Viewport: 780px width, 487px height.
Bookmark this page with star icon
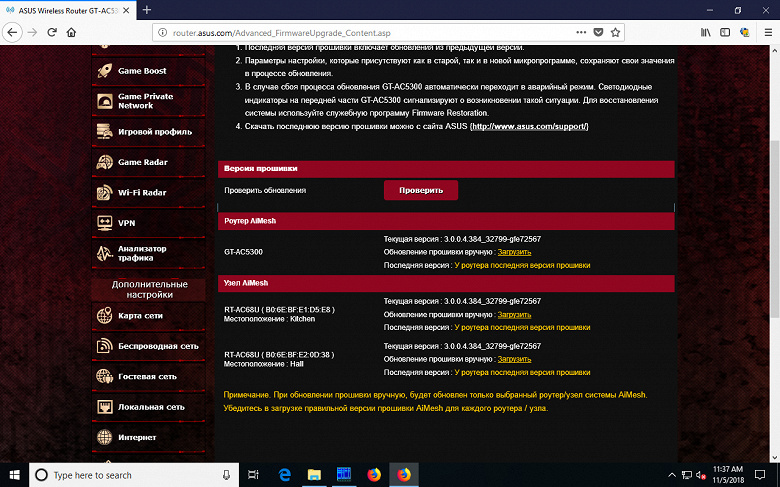click(615, 32)
